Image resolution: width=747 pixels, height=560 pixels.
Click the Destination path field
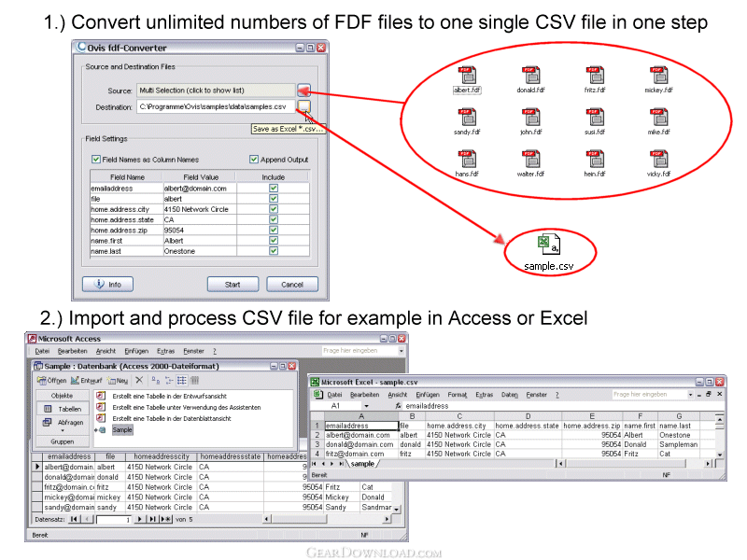pyautogui.click(x=216, y=106)
